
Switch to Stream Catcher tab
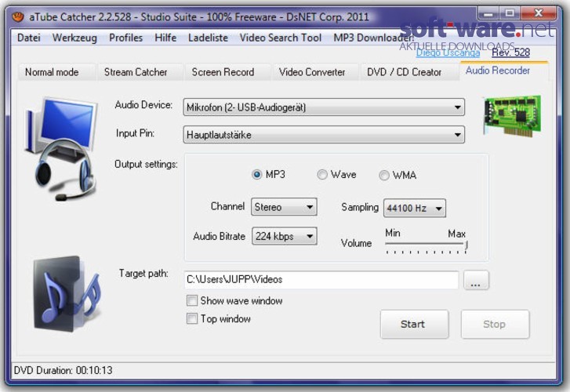140,71
